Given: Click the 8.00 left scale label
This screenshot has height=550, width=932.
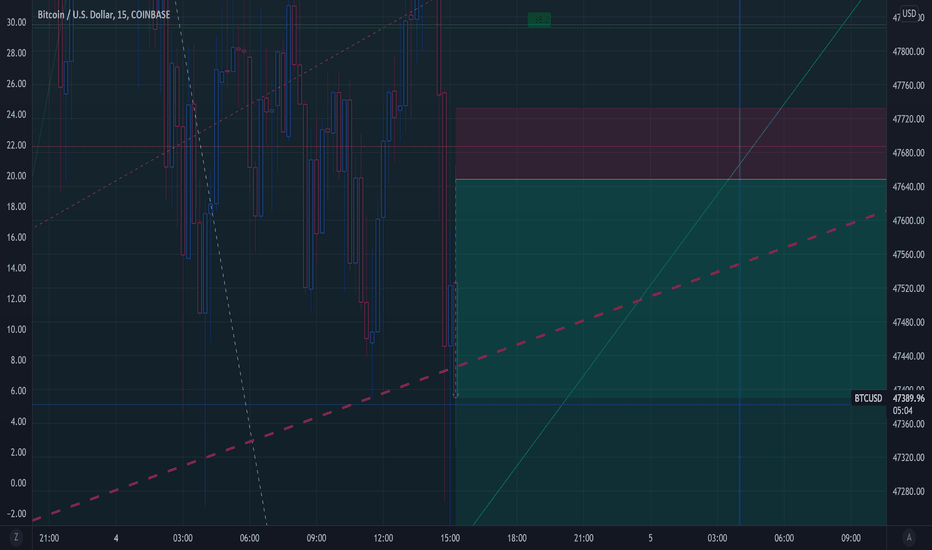Looking at the screenshot, I should [x=18, y=360].
